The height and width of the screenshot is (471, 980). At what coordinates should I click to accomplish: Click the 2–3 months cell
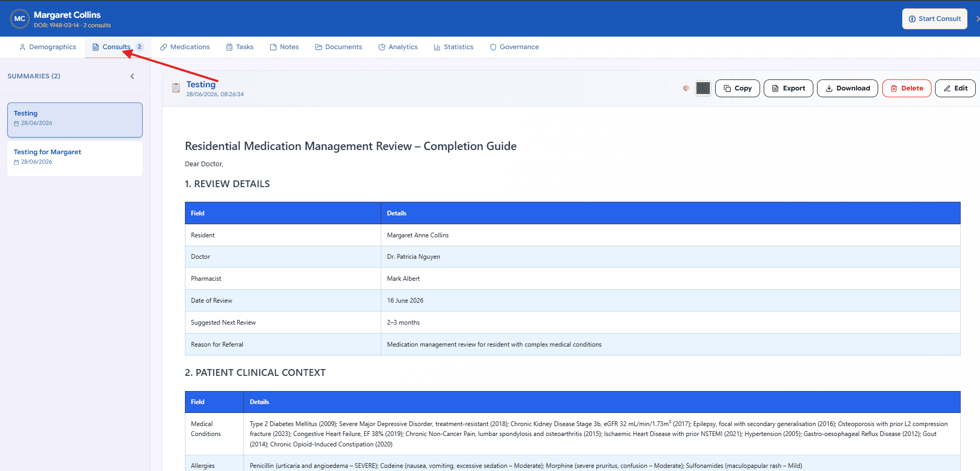670,323
